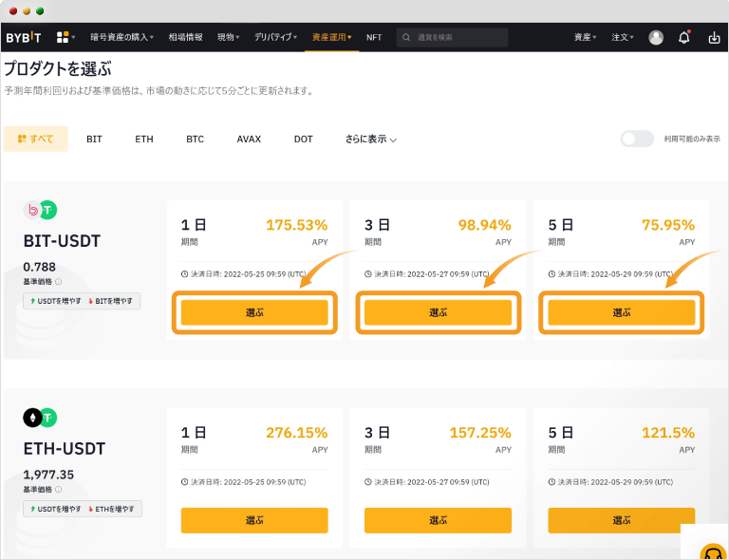The image size is (729, 560).
Task: Click the ETH-USDT pair title
Action: (x=65, y=448)
